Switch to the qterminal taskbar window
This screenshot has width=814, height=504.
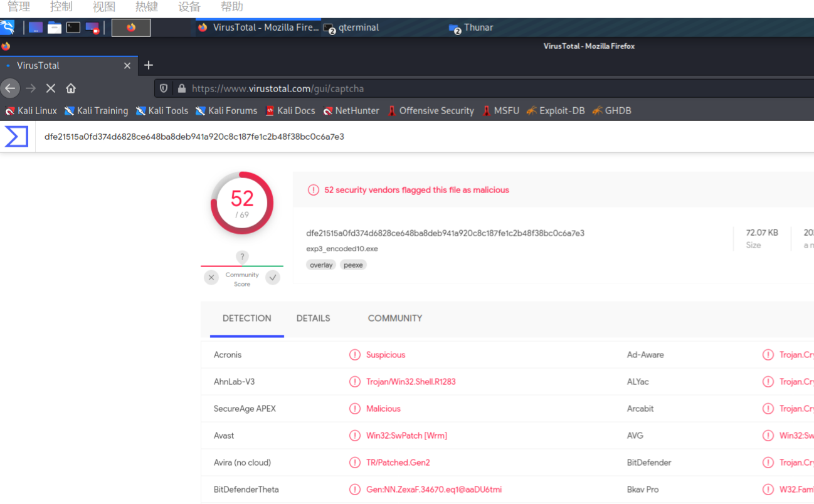coord(351,28)
